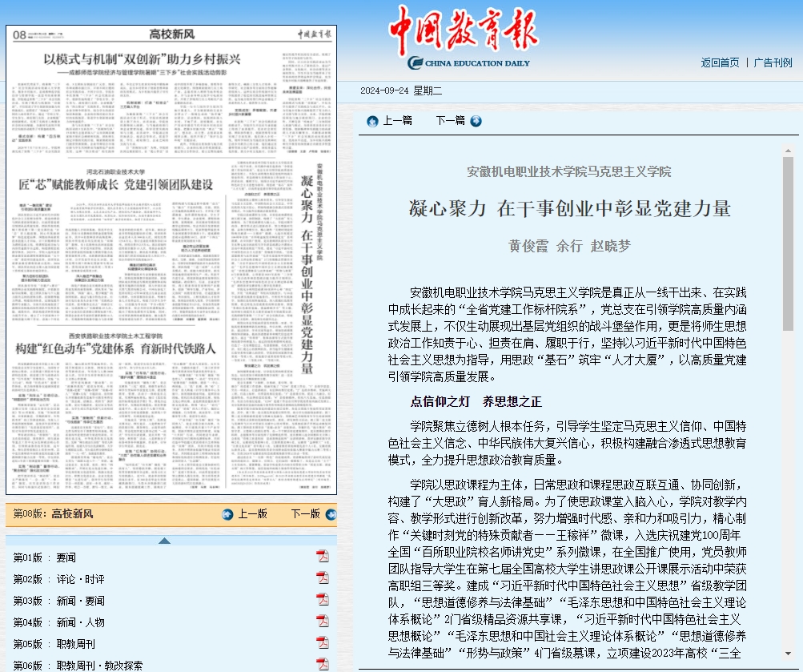803x672 pixels.
Task: Click date text 2024-09-24 星期二
Action: tap(401, 91)
